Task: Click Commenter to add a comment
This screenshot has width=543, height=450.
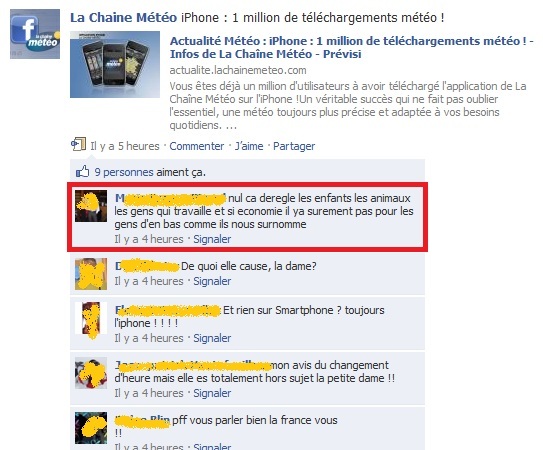Action: click(197, 146)
